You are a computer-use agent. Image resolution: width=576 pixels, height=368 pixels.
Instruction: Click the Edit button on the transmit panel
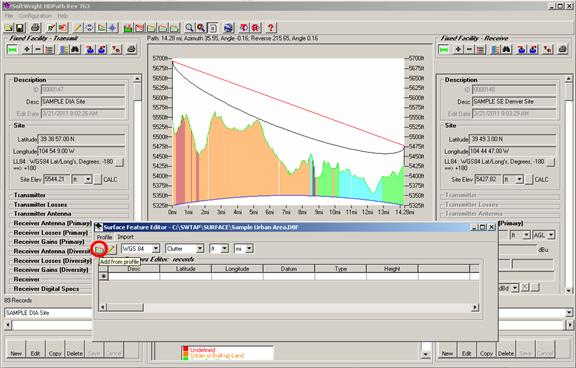(x=35, y=350)
